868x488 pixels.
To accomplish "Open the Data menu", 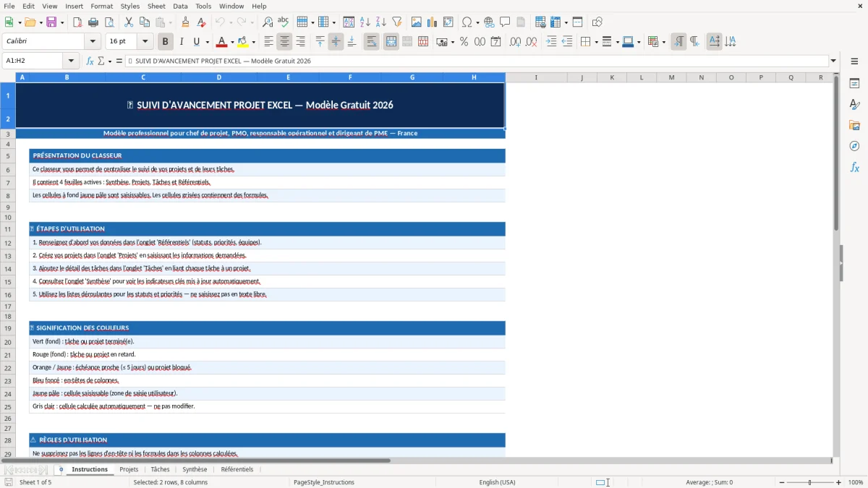I will tap(180, 6).
